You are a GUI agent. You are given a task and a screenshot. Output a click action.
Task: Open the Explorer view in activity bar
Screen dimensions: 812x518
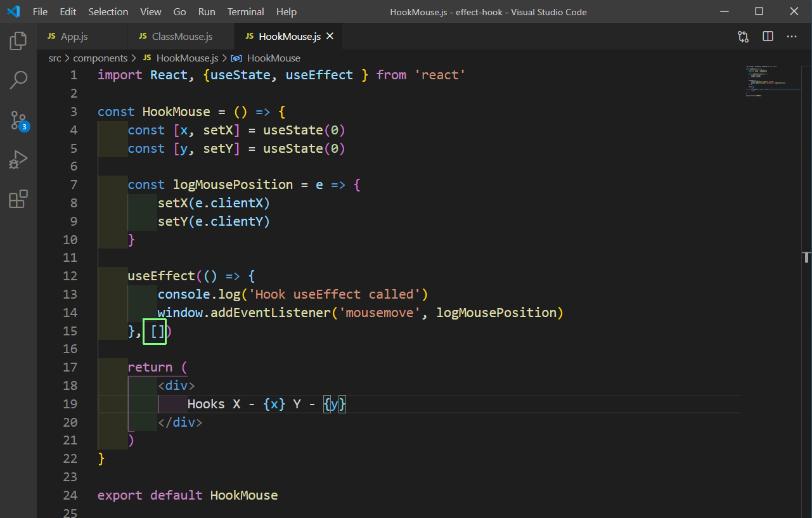(x=18, y=41)
